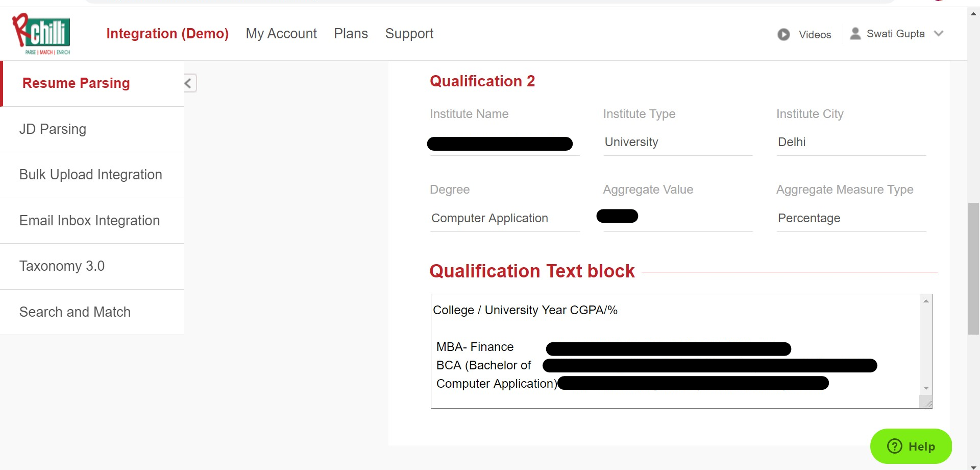
Task: Open My Account menu
Action: (x=281, y=34)
